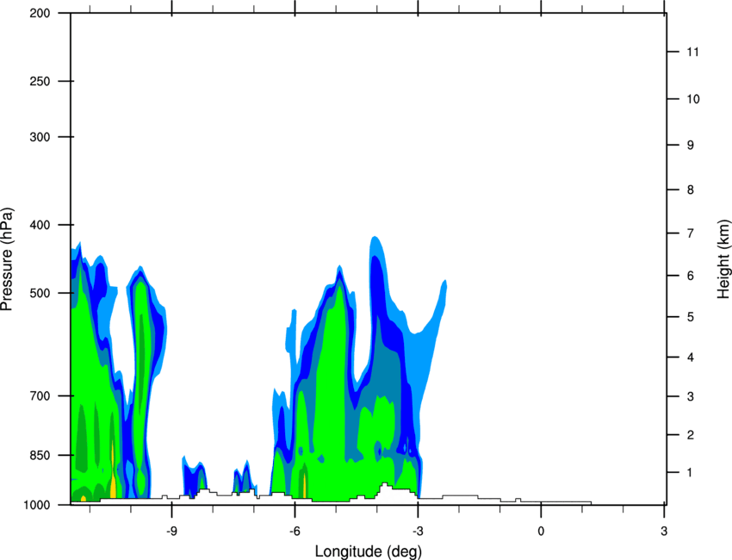Click the -9 longitude tick label

171,532
